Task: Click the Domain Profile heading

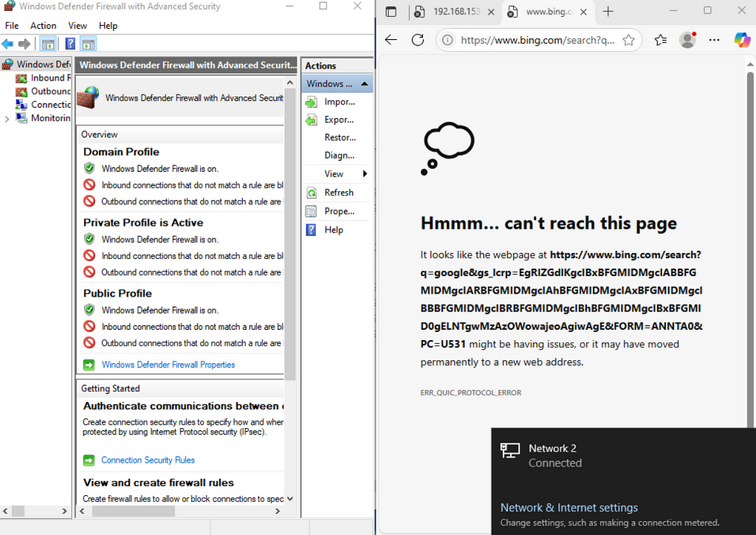Action: click(121, 152)
